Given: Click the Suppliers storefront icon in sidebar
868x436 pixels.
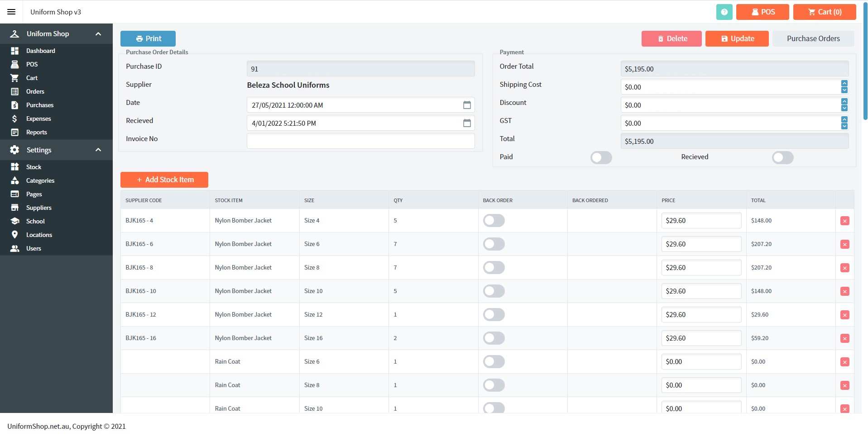Looking at the screenshot, I should (14, 208).
